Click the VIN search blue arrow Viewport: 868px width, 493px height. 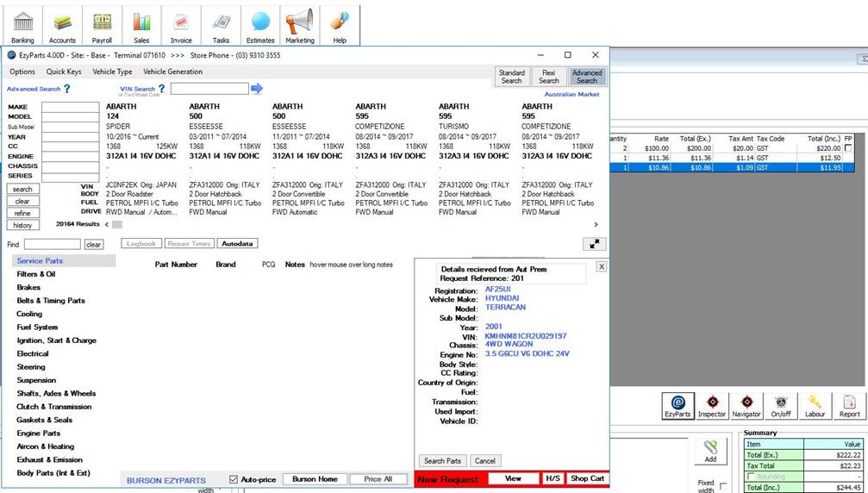(256, 89)
